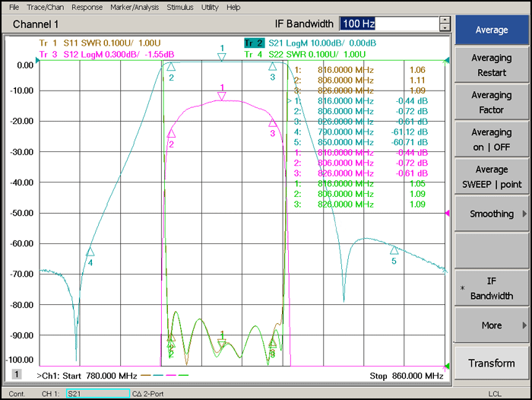Image resolution: width=532 pixels, height=400 pixels.
Task: Open the Trace/Chan menu
Action: click(46, 7)
